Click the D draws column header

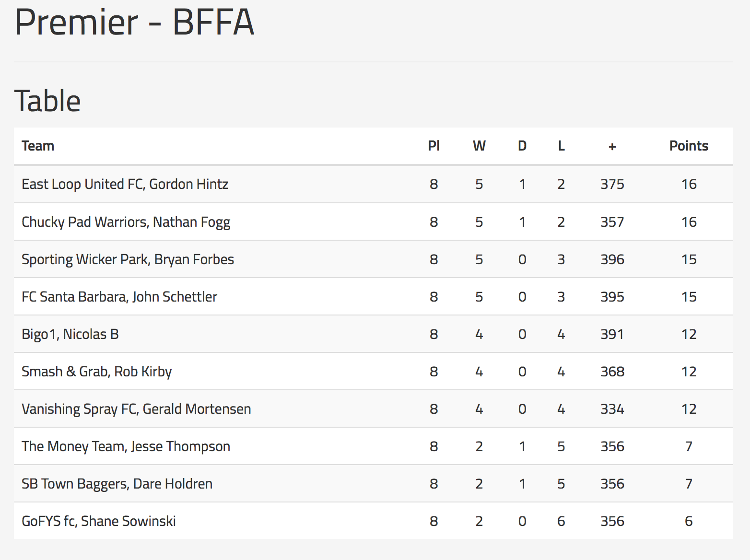522,146
